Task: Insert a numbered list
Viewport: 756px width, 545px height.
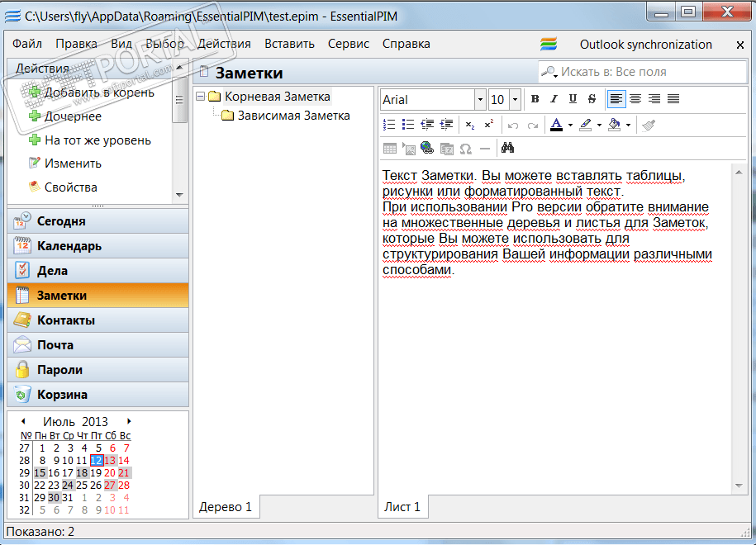Action: [x=389, y=125]
